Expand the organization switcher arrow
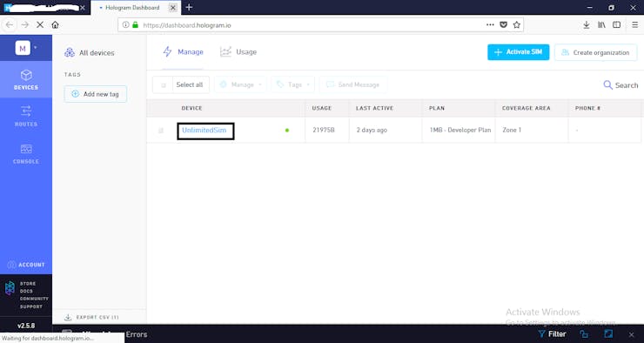Viewport: 644px width, 343px height. coord(36,48)
